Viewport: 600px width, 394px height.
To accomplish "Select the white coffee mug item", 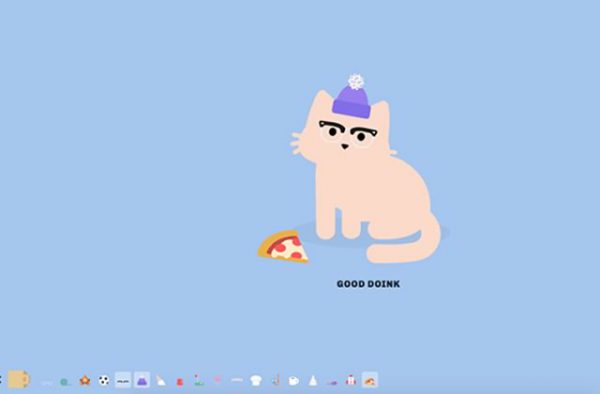I will pyautogui.click(x=293, y=381).
